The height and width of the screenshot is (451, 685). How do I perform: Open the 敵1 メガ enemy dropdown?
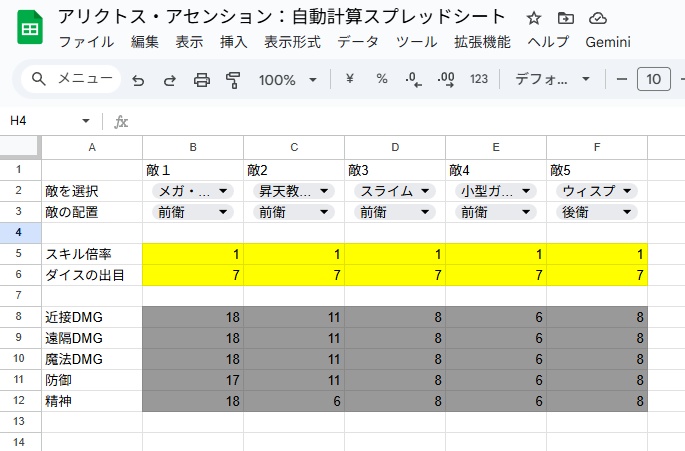193,191
